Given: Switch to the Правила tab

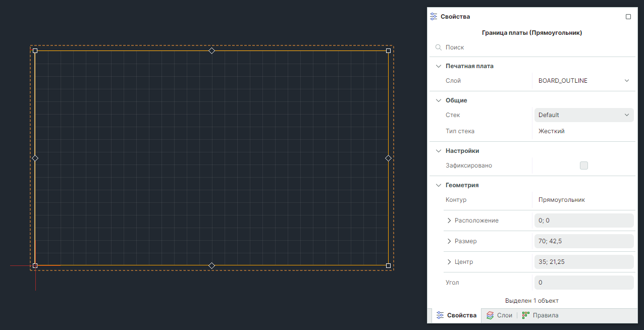Looking at the screenshot, I should 541,315.
